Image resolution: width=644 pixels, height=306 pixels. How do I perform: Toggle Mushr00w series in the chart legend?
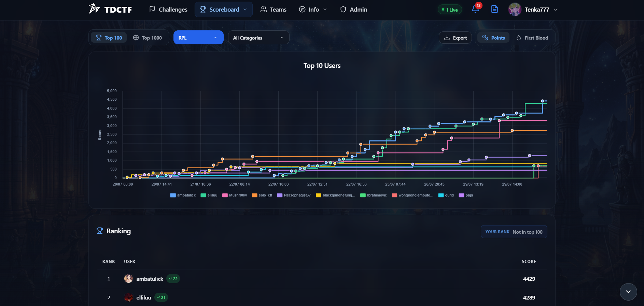pos(235,195)
